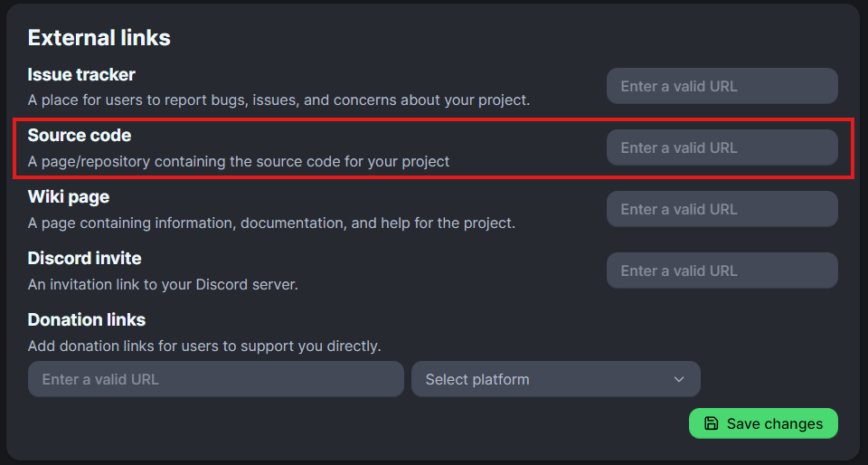This screenshot has width=868, height=465.
Task: Click the floppy disk save icon
Action: click(x=712, y=423)
